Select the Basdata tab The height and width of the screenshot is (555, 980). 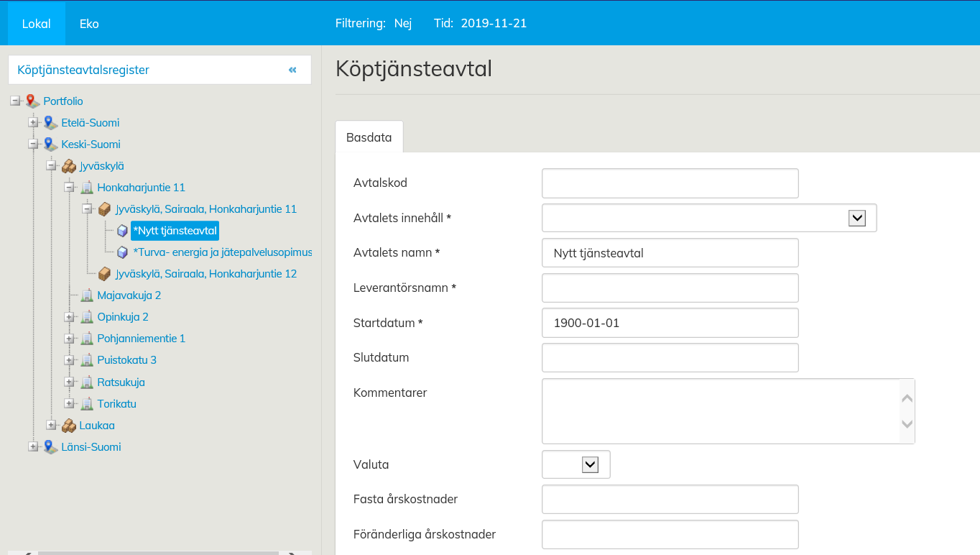coord(369,137)
